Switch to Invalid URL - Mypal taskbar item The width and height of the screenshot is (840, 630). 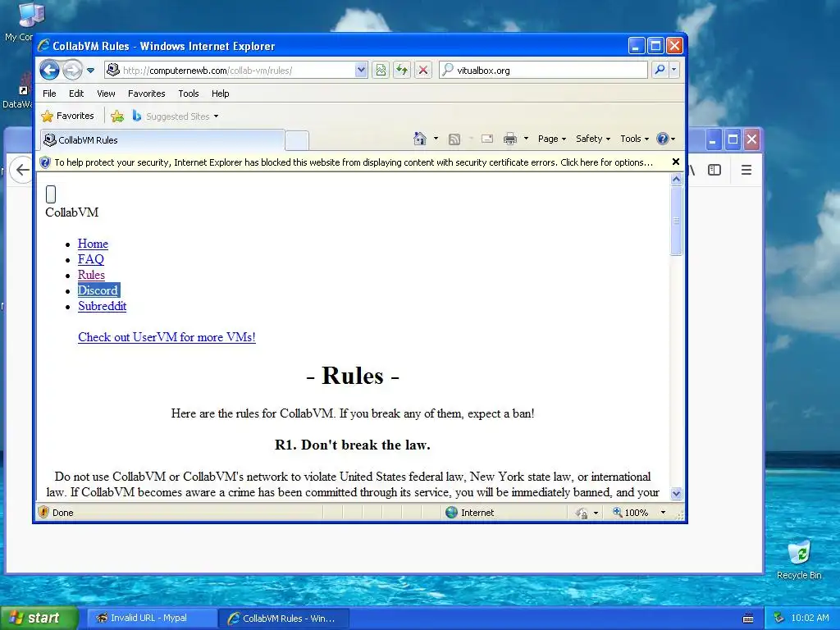152,618
